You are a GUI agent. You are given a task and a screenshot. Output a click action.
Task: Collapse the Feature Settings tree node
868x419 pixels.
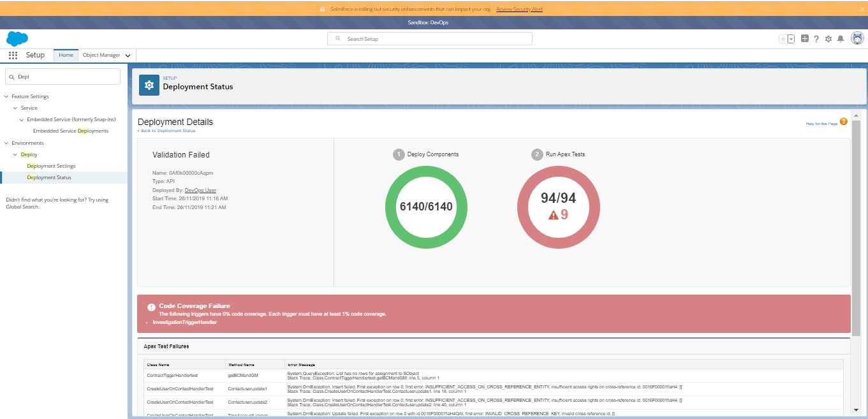(6, 96)
